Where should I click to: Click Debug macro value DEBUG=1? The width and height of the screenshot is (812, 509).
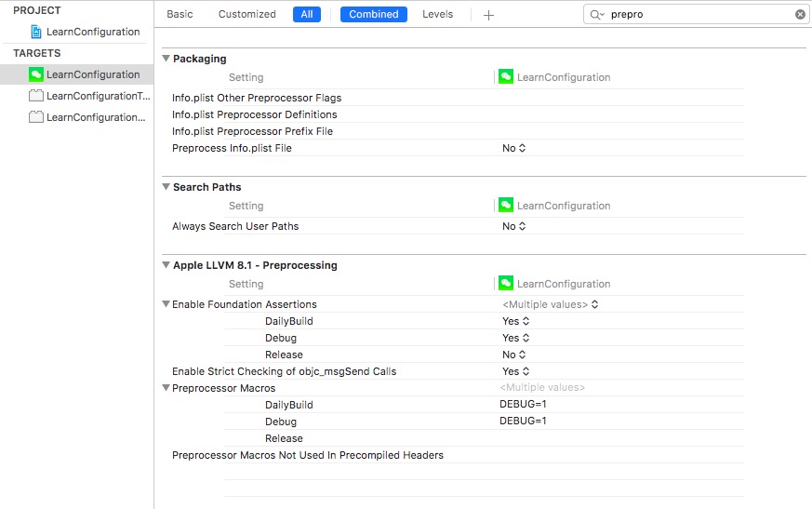pos(523,421)
